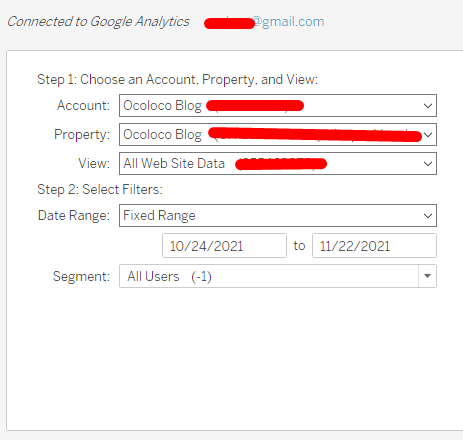The height and width of the screenshot is (440, 463).
Task: Click the Date Range chevron arrow
Action: (428, 216)
